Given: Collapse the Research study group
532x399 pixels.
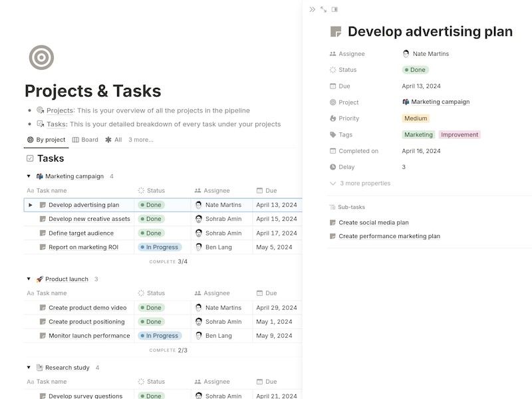Looking at the screenshot, I should pyautogui.click(x=29, y=368).
